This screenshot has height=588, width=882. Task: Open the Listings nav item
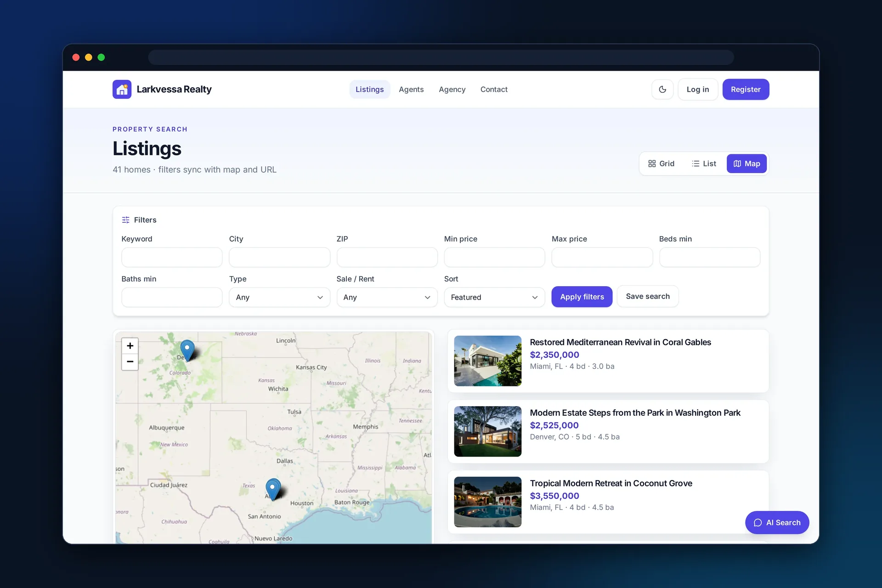[369, 89]
